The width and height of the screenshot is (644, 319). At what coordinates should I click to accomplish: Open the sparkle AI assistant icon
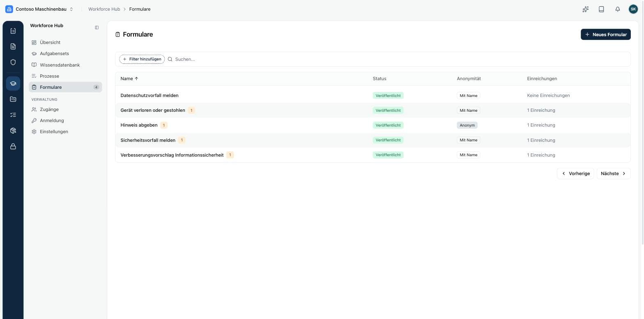point(586,9)
